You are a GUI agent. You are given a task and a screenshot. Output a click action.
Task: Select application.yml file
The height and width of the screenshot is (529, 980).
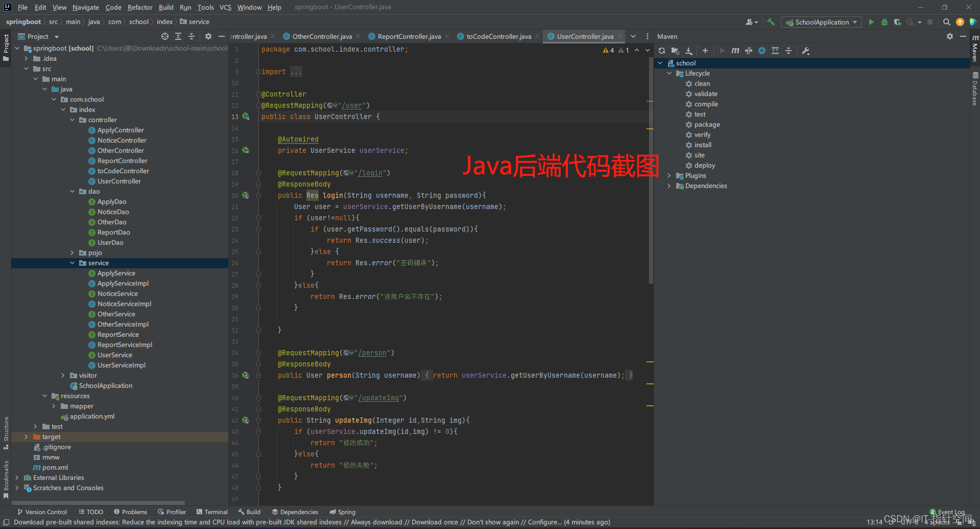pos(92,416)
